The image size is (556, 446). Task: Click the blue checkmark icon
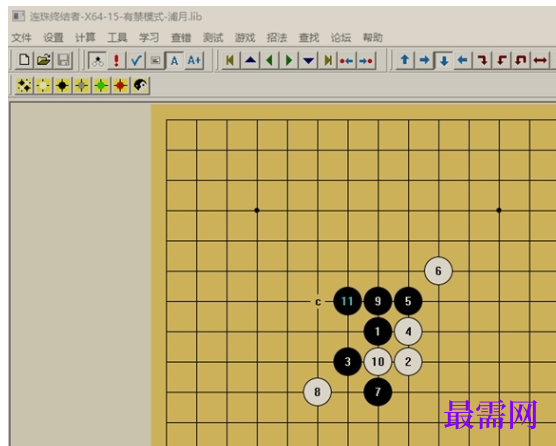pyautogui.click(x=136, y=60)
